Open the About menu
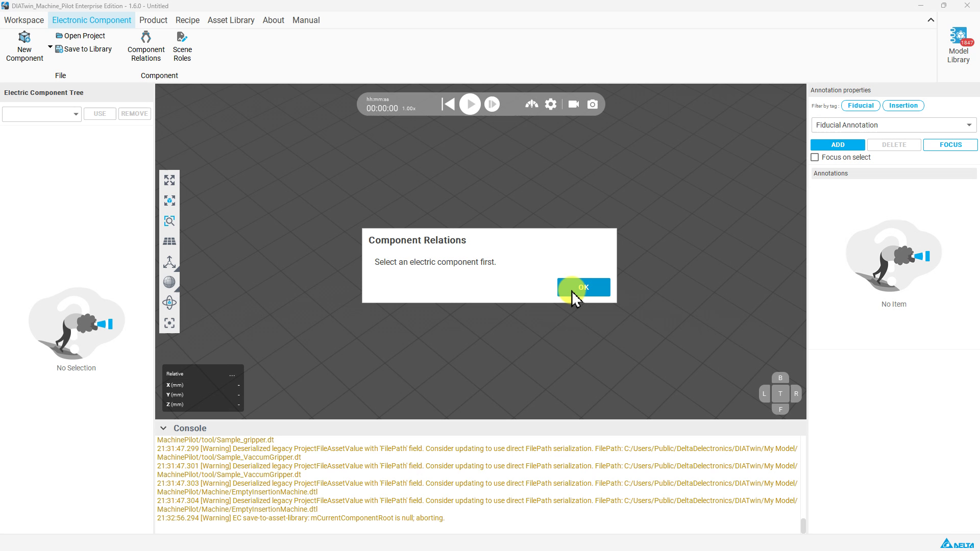 click(273, 20)
